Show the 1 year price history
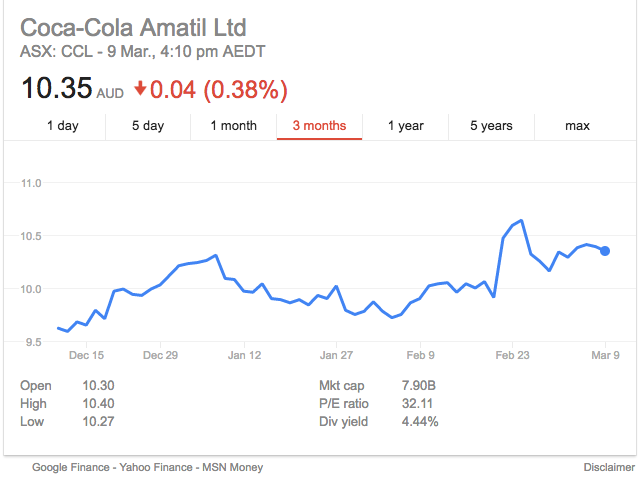Viewport: 644px width, 488px height. (405, 126)
